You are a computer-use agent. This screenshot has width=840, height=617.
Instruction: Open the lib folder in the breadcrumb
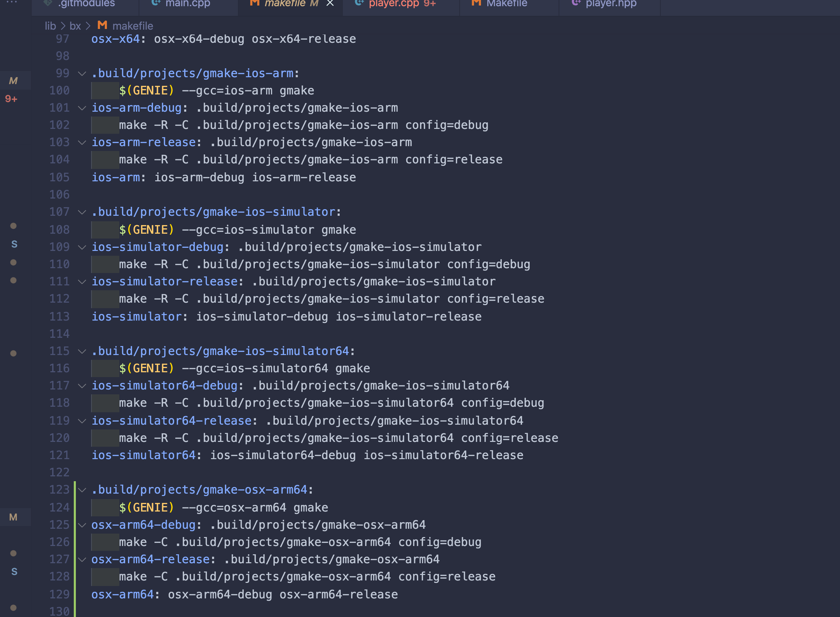coord(50,26)
